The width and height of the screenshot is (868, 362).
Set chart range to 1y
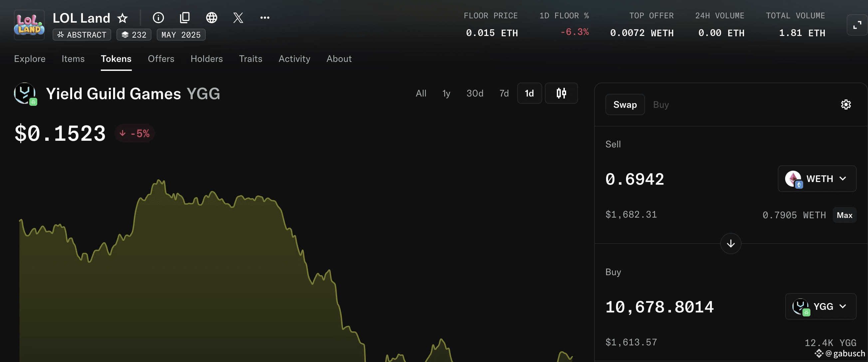point(446,93)
